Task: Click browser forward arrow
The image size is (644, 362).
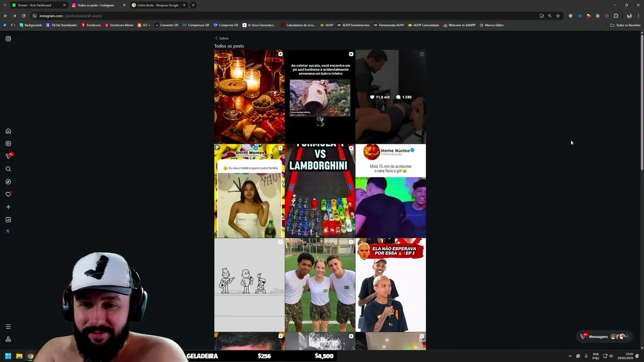Action: pos(14,16)
